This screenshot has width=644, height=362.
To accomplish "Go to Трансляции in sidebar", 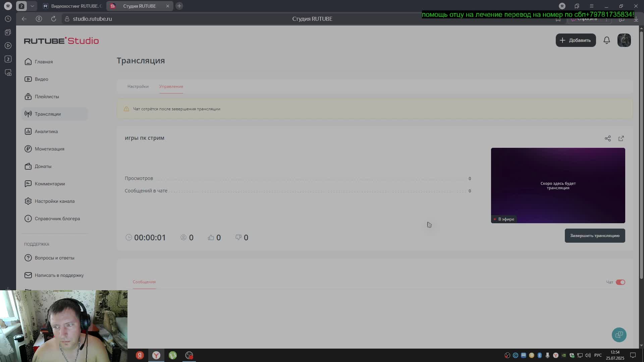I will [48, 114].
